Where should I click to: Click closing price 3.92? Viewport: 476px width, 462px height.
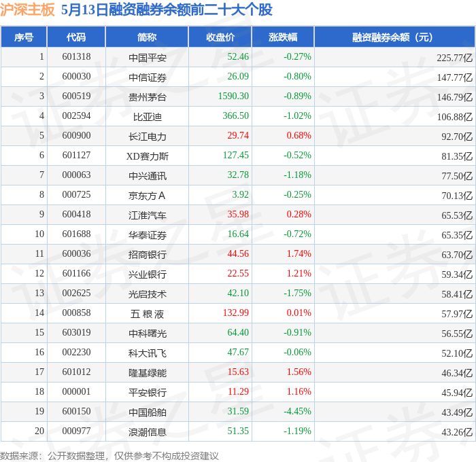click(241, 195)
